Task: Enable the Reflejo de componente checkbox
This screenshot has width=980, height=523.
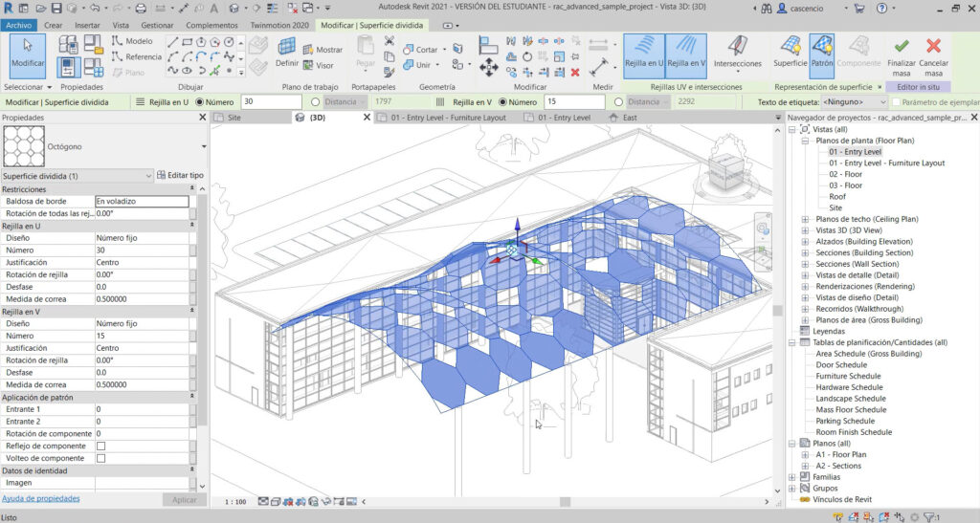Action: (x=100, y=446)
